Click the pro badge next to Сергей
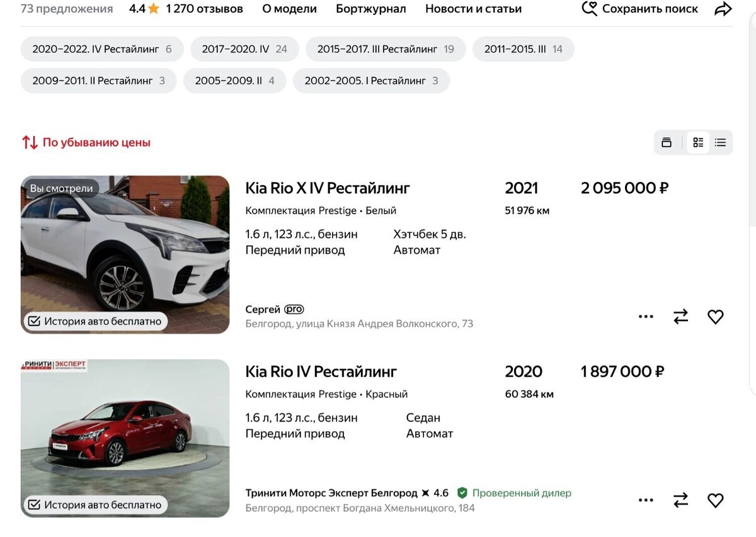 tap(294, 309)
